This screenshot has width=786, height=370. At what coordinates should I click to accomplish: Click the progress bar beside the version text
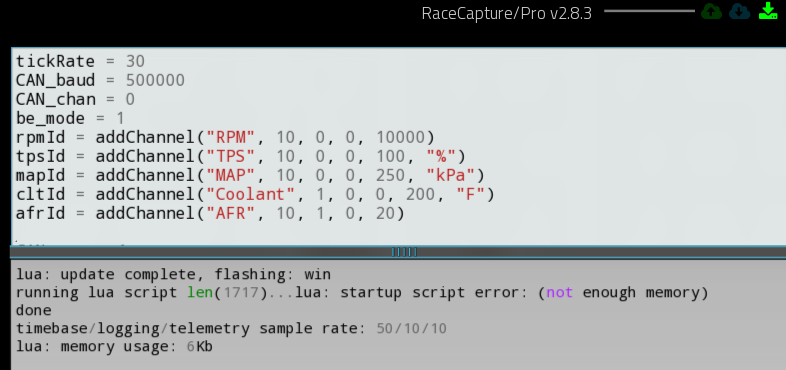coord(649,11)
